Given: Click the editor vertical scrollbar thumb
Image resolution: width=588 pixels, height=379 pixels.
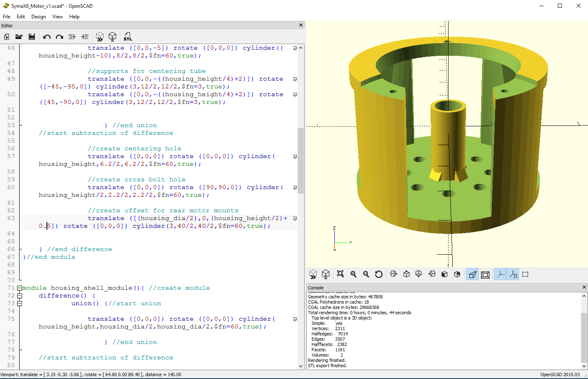Looking at the screenshot, I should pos(301,161).
